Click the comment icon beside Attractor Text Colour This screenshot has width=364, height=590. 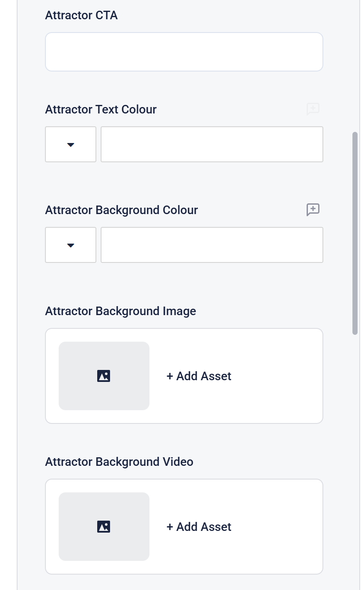[313, 109]
